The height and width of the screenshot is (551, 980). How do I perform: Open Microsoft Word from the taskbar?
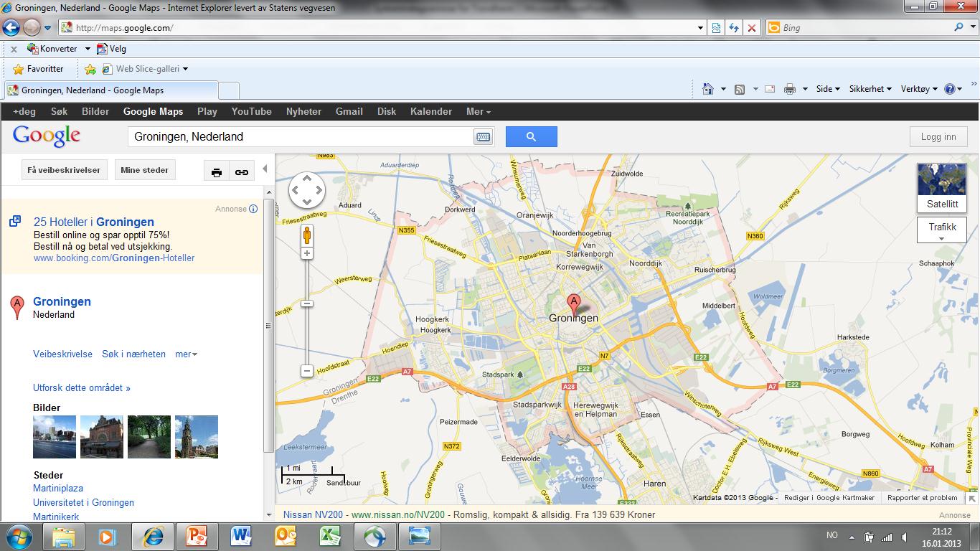point(241,537)
